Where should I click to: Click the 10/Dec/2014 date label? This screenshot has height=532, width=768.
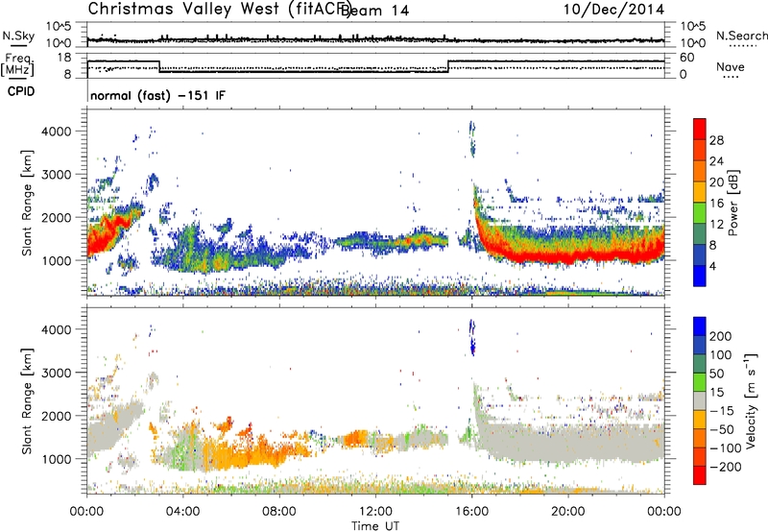pos(613,10)
